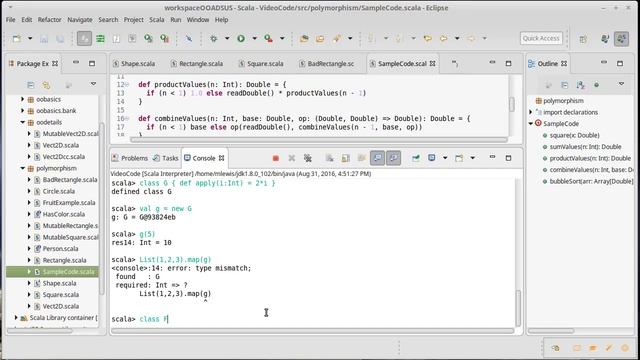Open the Run button dropdown arrow
The height and width of the screenshot is (360, 640).
(x=254, y=38)
